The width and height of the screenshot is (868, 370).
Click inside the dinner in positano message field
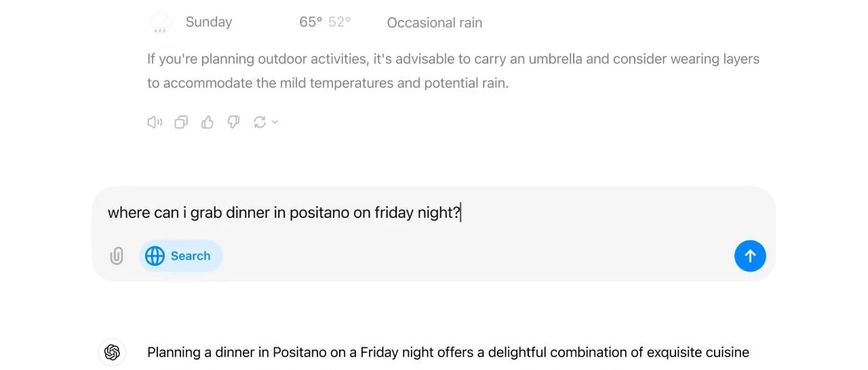pyautogui.click(x=434, y=212)
